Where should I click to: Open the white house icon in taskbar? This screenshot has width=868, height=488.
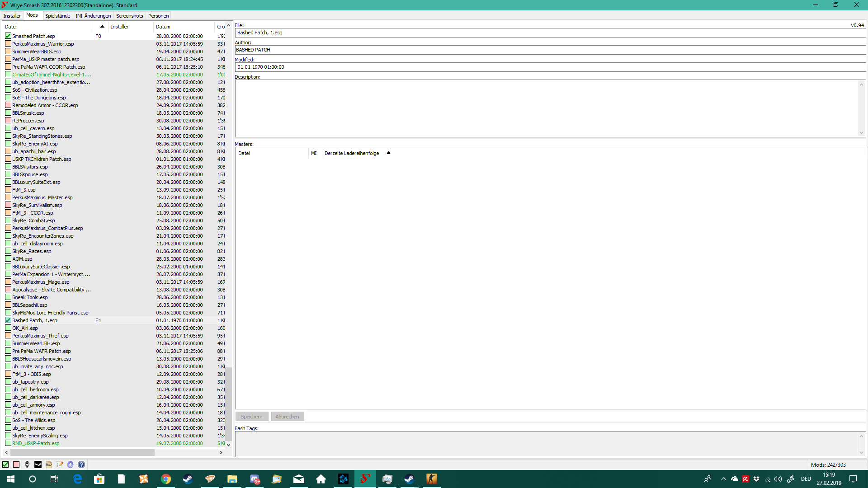[x=321, y=479]
